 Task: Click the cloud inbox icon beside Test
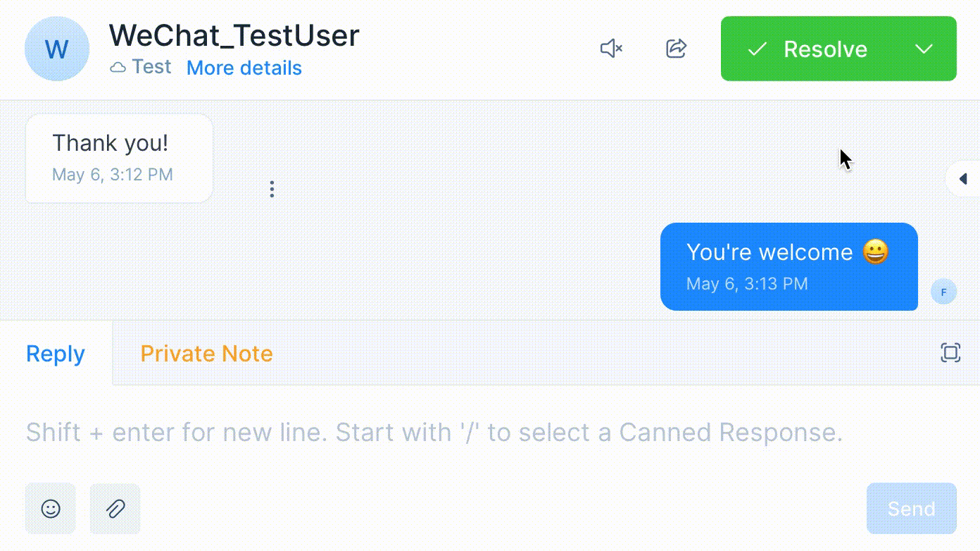(118, 68)
